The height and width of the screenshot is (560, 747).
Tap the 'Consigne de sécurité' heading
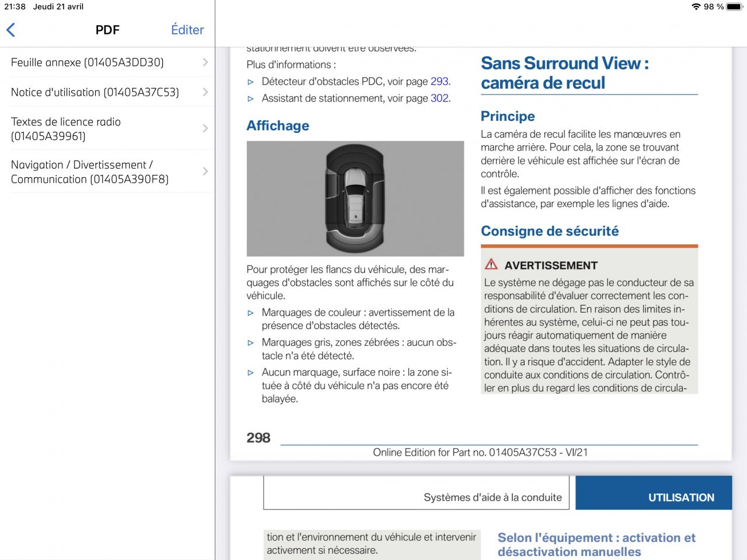[x=550, y=231]
